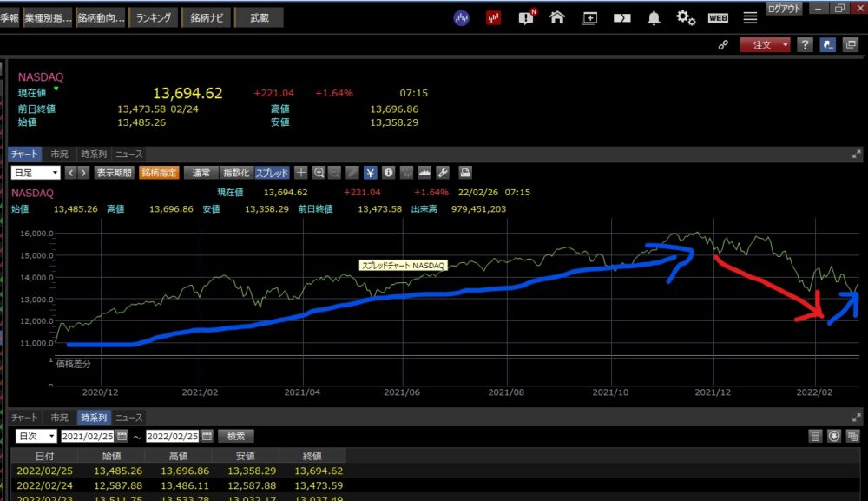Open the 注文 order dropdown arrow
This screenshot has width=868, height=501.
[x=785, y=45]
